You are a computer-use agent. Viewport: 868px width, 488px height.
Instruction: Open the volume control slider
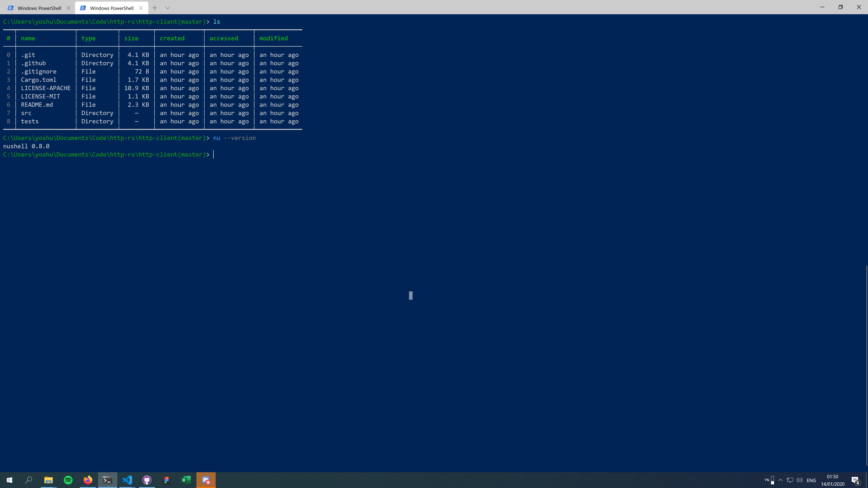click(799, 480)
